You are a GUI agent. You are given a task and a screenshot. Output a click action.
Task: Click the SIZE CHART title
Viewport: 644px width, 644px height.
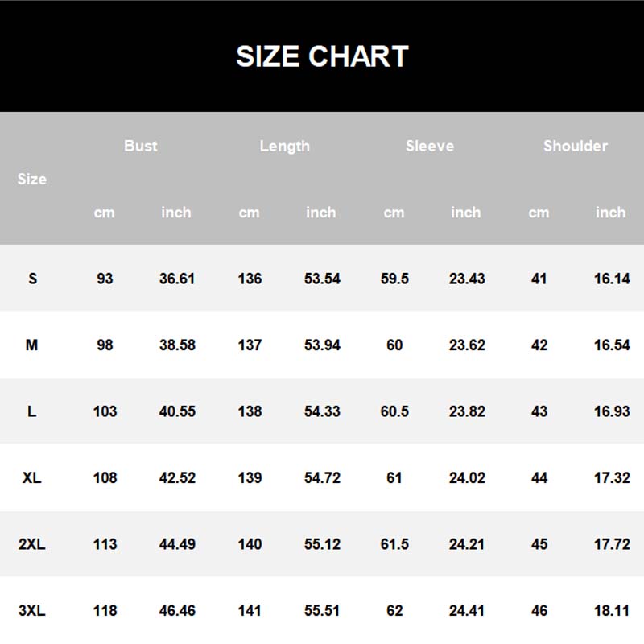pos(322,56)
